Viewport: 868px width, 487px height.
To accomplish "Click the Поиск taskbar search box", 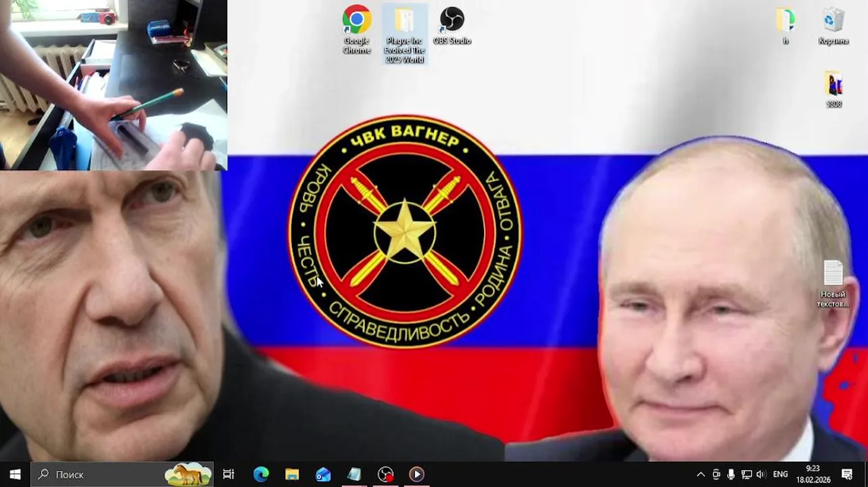I will click(122, 474).
